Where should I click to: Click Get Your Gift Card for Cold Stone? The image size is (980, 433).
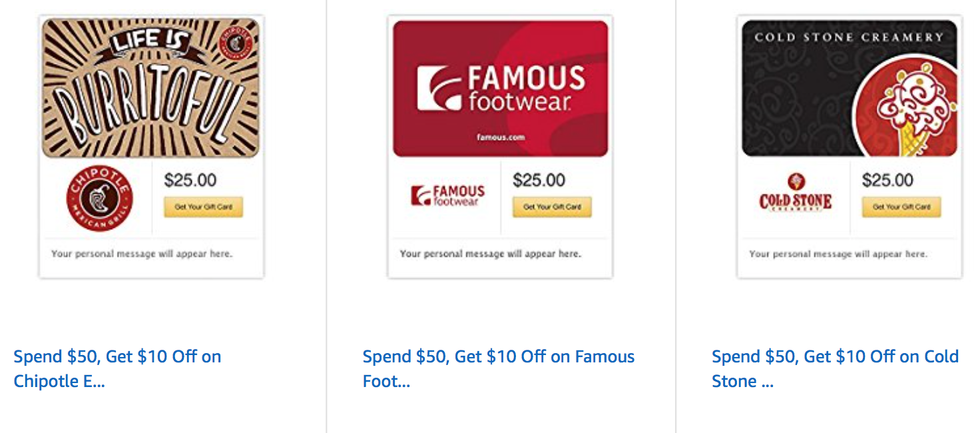[x=901, y=207]
